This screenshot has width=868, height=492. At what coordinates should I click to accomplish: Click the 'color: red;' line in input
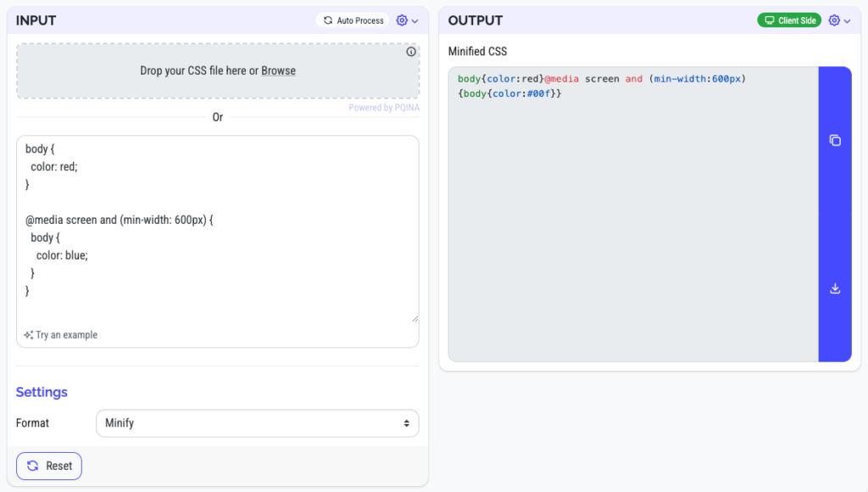[x=54, y=167]
